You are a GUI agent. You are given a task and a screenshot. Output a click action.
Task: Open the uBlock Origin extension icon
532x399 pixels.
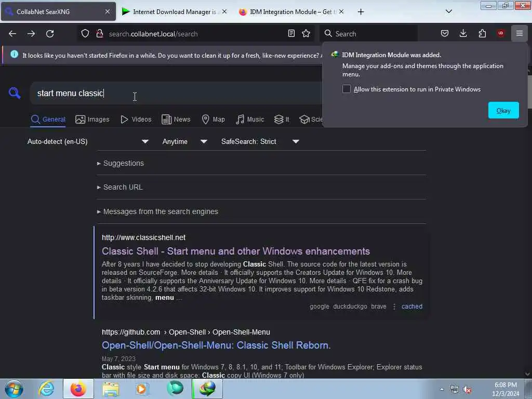(501, 33)
